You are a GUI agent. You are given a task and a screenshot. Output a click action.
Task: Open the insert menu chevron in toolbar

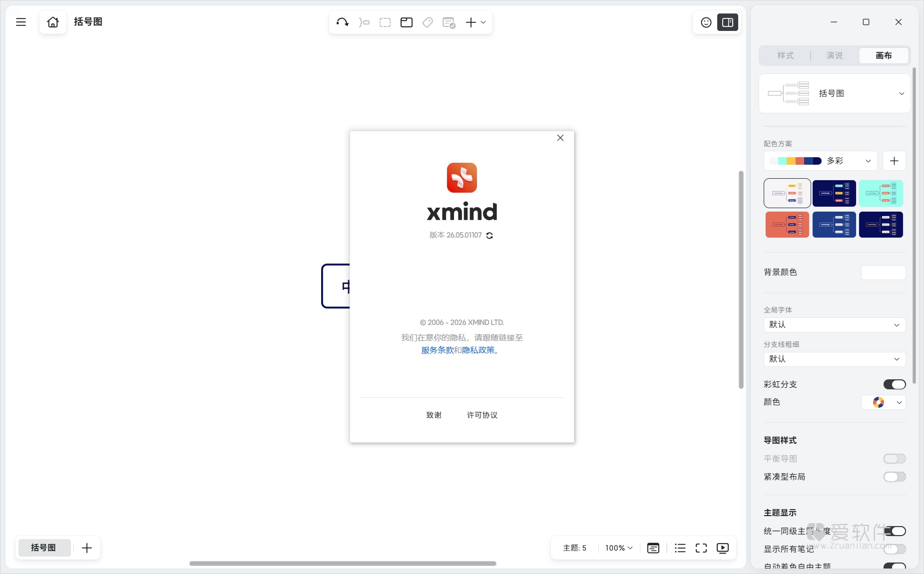click(483, 22)
